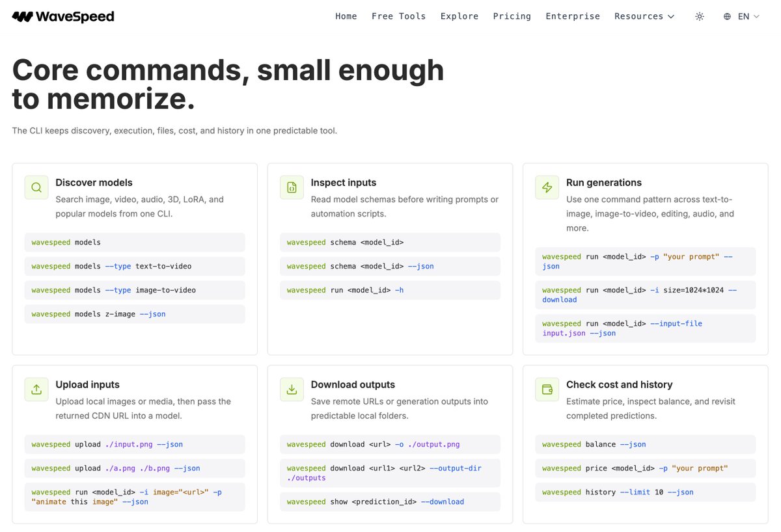Click the Check cost and history wallet icon
The height and width of the screenshot is (532, 781).
click(x=547, y=390)
